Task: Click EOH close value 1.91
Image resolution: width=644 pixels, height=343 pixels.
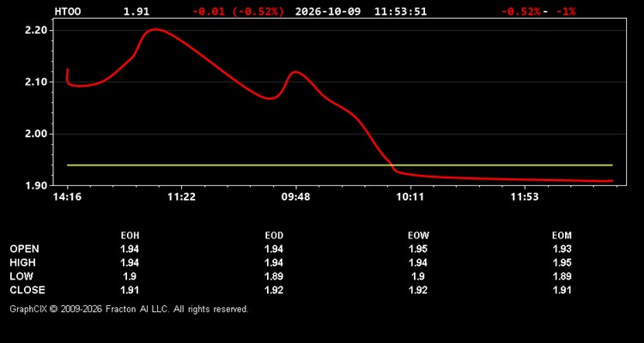Action: coord(130,290)
